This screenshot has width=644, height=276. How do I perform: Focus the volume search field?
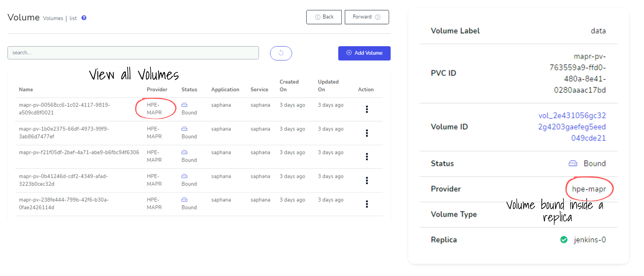[133, 53]
